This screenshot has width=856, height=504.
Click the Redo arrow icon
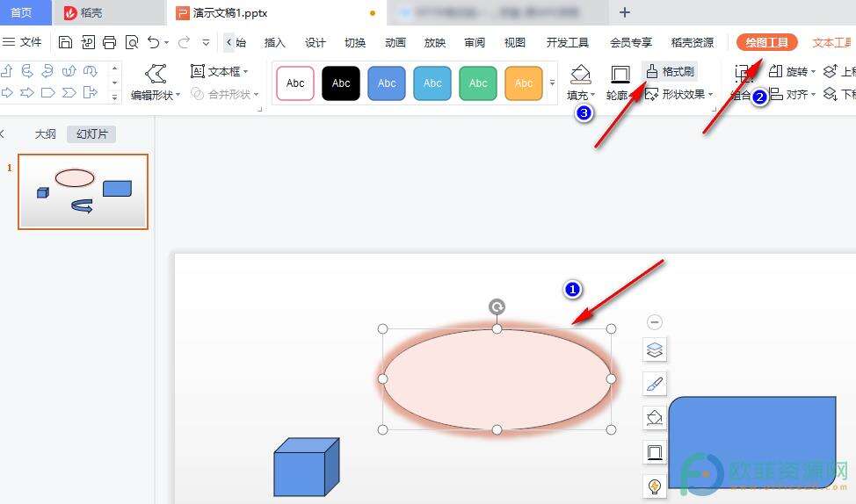[x=185, y=42]
